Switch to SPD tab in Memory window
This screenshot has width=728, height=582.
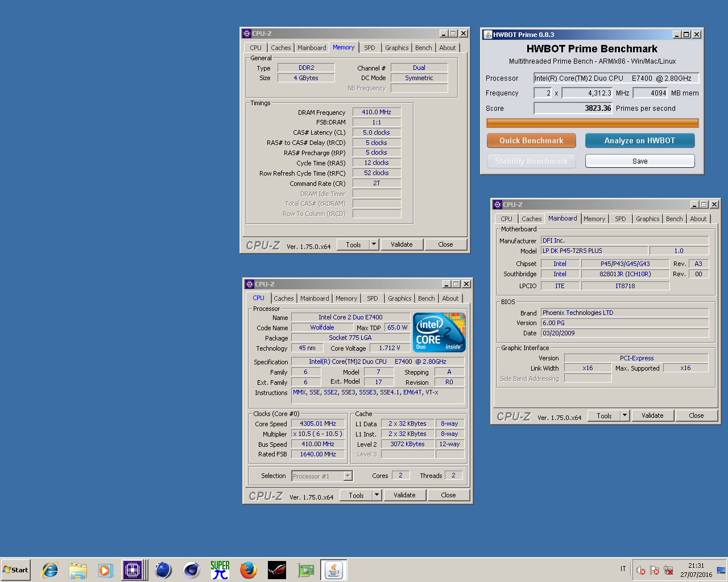click(x=370, y=48)
